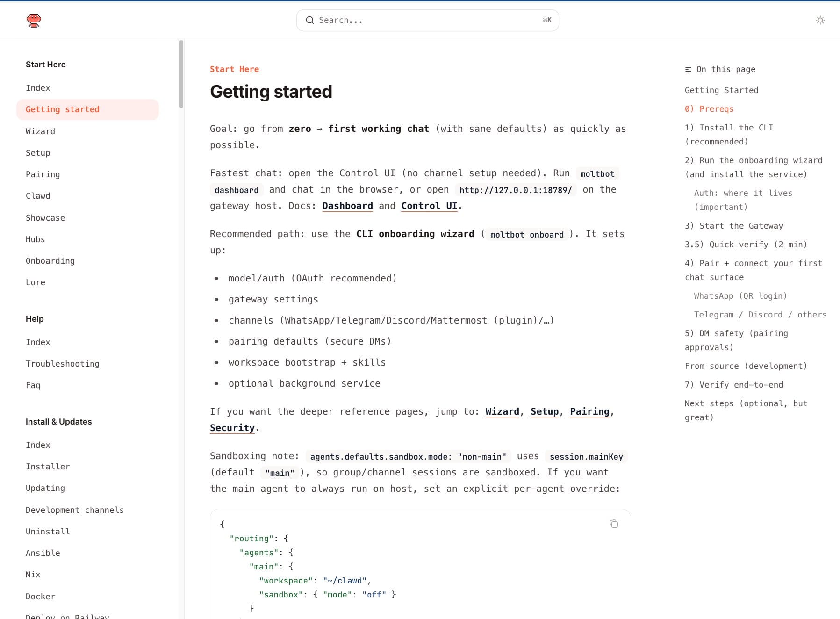
Task: Click the sidebar scrollbar thumb
Action: coord(181,74)
